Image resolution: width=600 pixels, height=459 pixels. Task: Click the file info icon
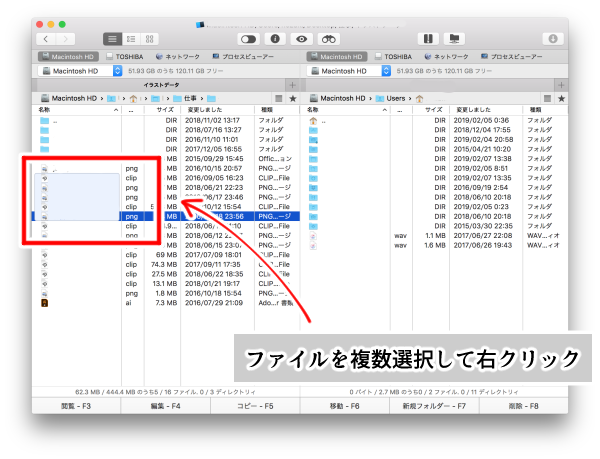275,38
